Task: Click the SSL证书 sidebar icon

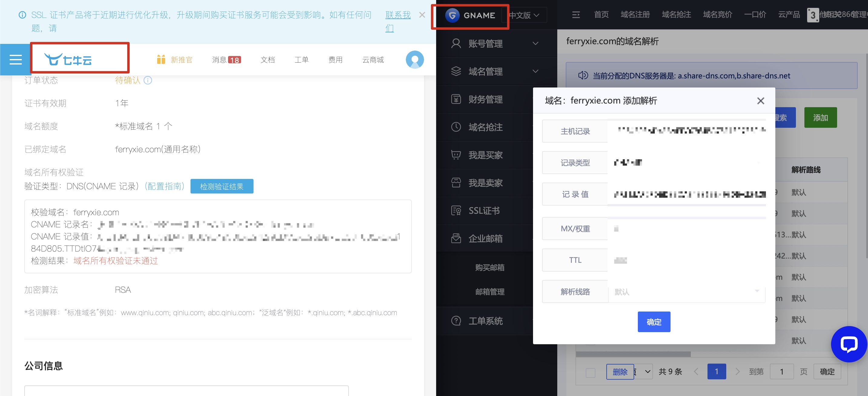Action: [x=456, y=211]
